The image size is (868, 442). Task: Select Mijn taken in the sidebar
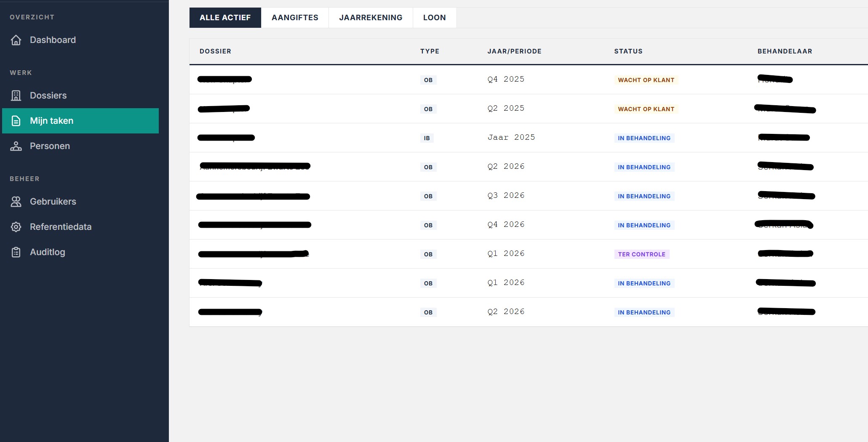80,121
